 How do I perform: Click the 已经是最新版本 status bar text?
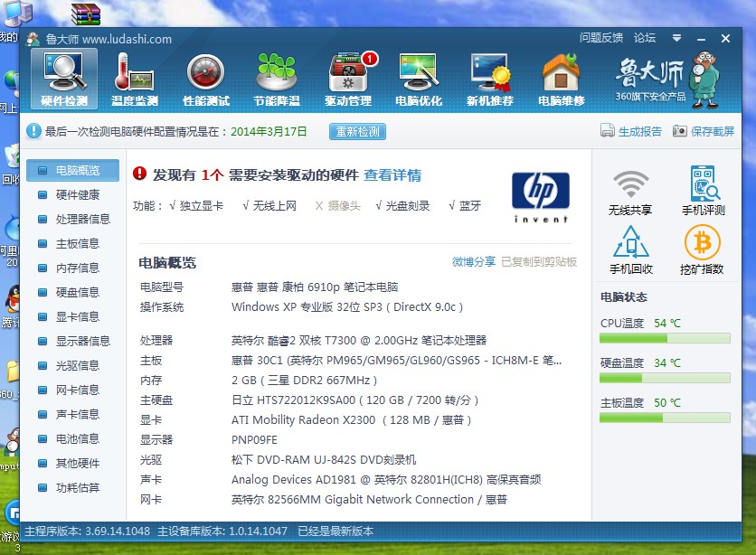(x=335, y=531)
